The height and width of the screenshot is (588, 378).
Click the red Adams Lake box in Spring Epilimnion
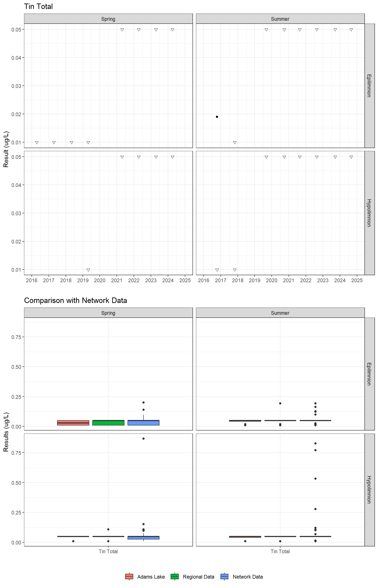(73, 423)
